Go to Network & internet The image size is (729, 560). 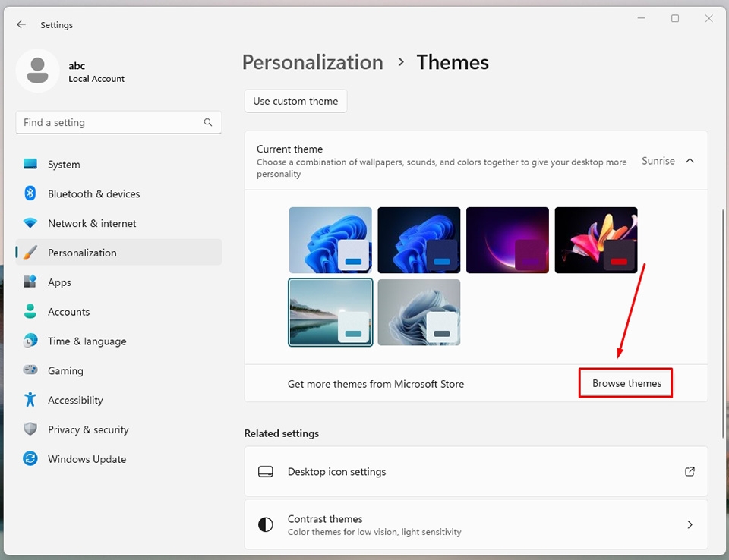pos(118,223)
